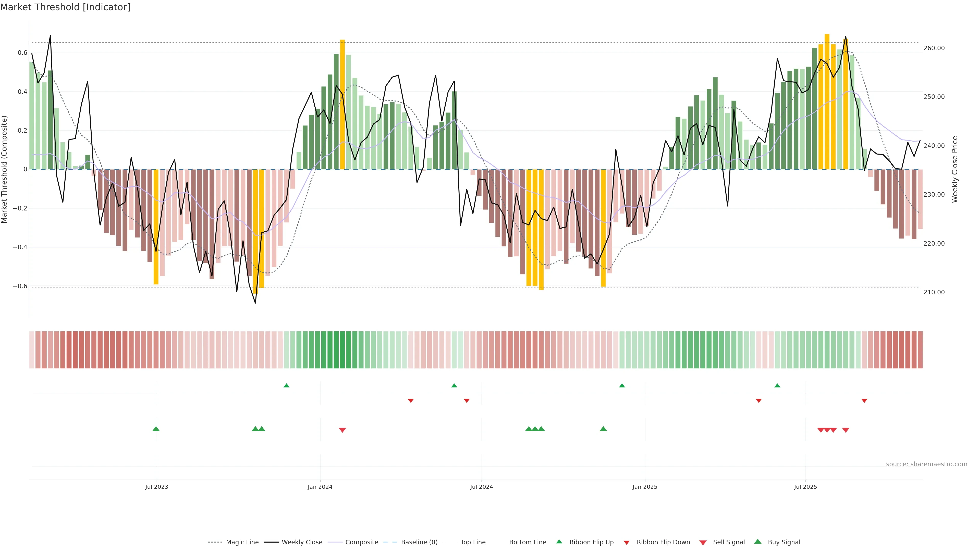Click the Market Threshold [Indicator] title
The width and height of the screenshot is (980, 551).
65,7
